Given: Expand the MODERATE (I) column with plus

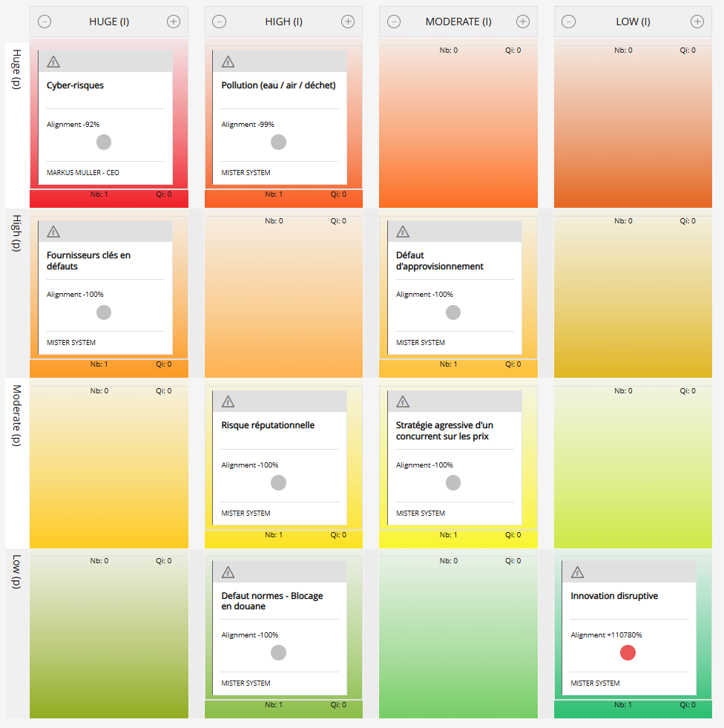Looking at the screenshot, I should click(523, 22).
